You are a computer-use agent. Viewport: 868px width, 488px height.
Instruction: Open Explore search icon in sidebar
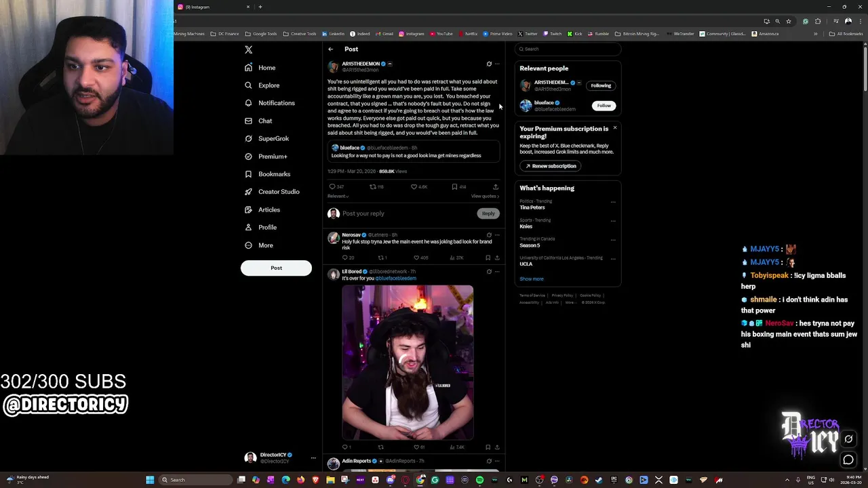(x=248, y=85)
